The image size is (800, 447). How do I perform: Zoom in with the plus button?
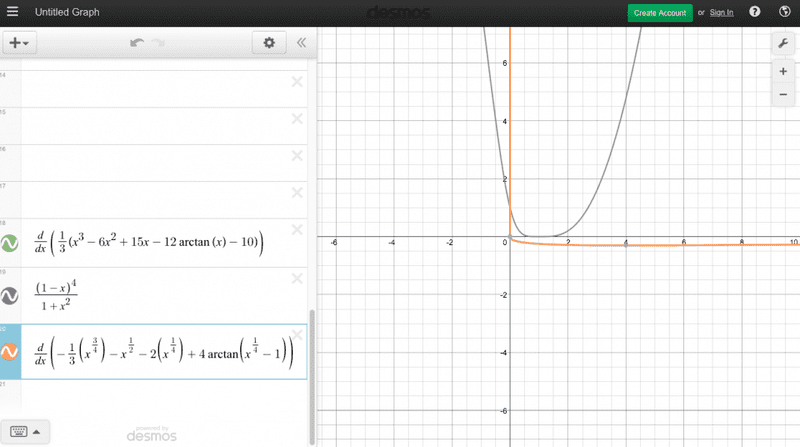(783, 70)
